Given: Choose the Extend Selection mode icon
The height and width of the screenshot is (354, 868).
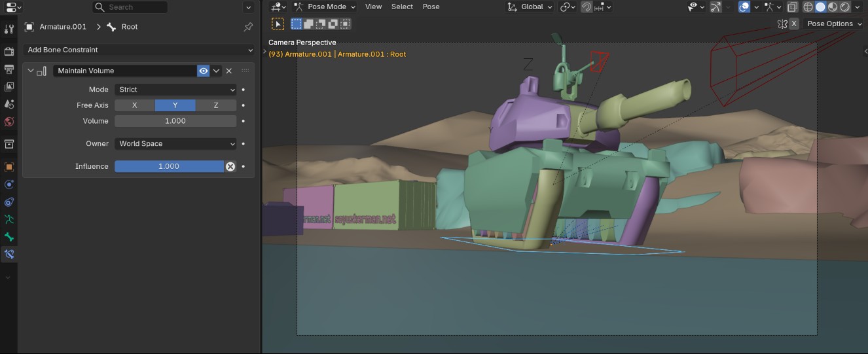Looking at the screenshot, I should point(308,24).
